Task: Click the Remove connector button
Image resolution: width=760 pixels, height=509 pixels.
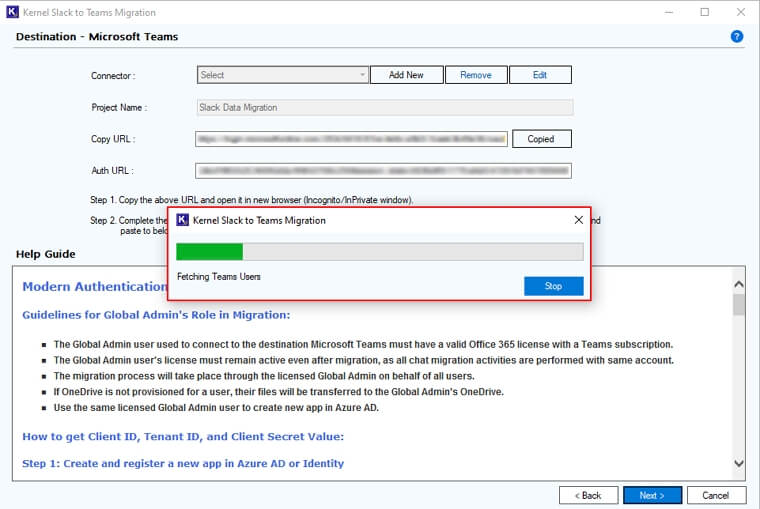Action: point(476,75)
